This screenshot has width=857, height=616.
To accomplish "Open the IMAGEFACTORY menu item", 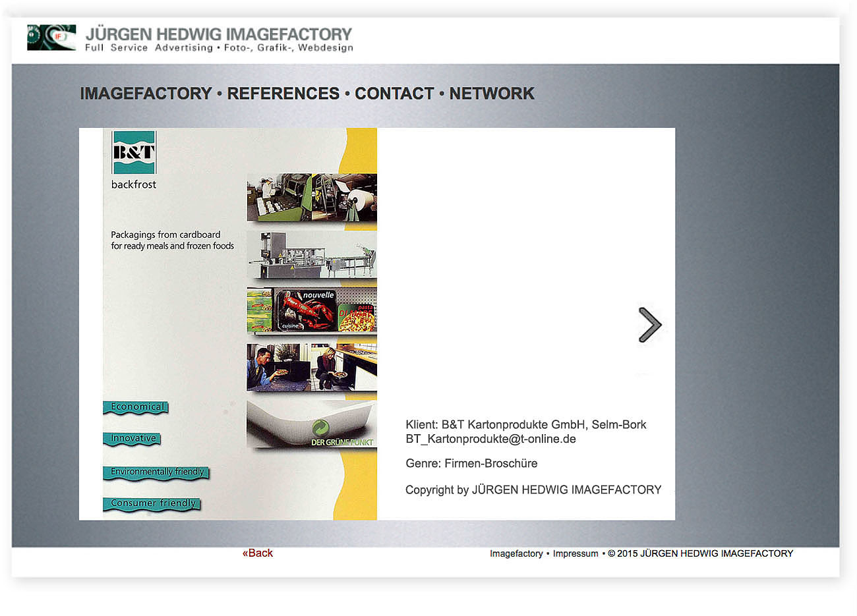I will tap(146, 94).
